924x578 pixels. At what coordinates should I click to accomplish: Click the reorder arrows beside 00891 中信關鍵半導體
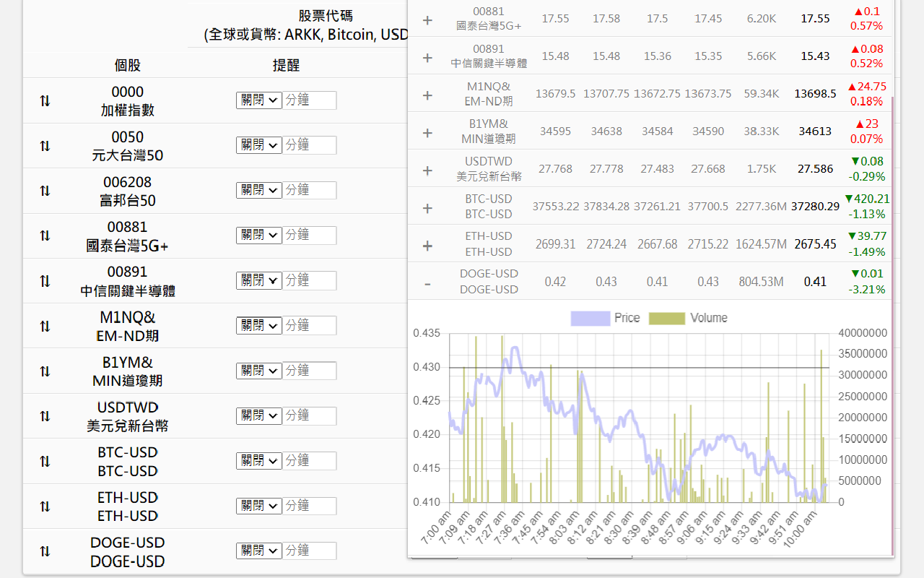coord(45,281)
